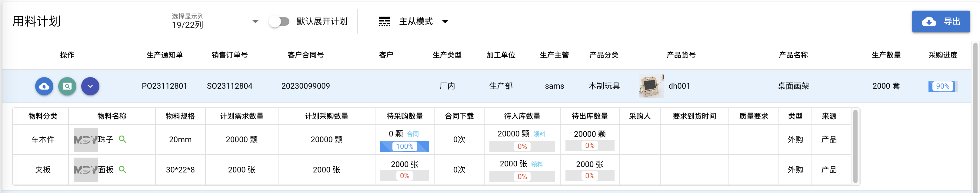Click the 领料 link in 面板 row
Image resolution: width=980 pixels, height=193 pixels.
coord(537,164)
